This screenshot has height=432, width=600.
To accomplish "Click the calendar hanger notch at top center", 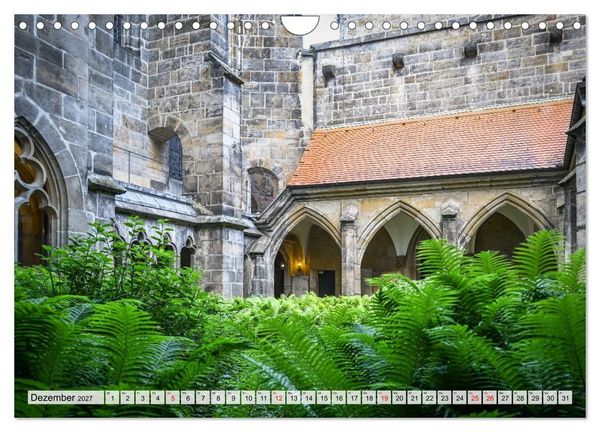I will 300,24.
